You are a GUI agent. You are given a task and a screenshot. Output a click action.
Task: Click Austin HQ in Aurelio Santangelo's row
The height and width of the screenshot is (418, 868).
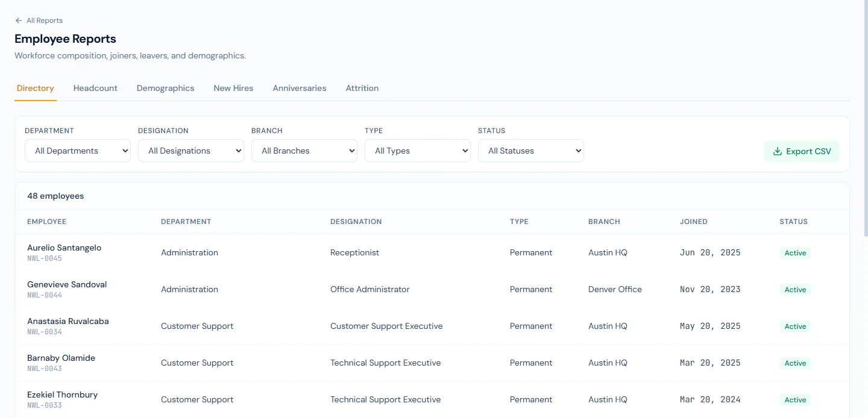tap(608, 252)
